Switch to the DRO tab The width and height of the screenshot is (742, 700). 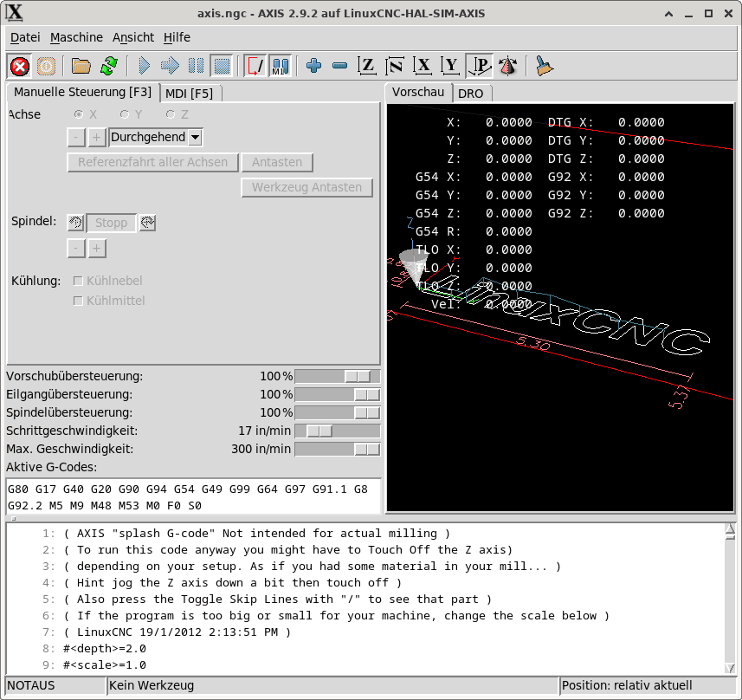(471, 94)
